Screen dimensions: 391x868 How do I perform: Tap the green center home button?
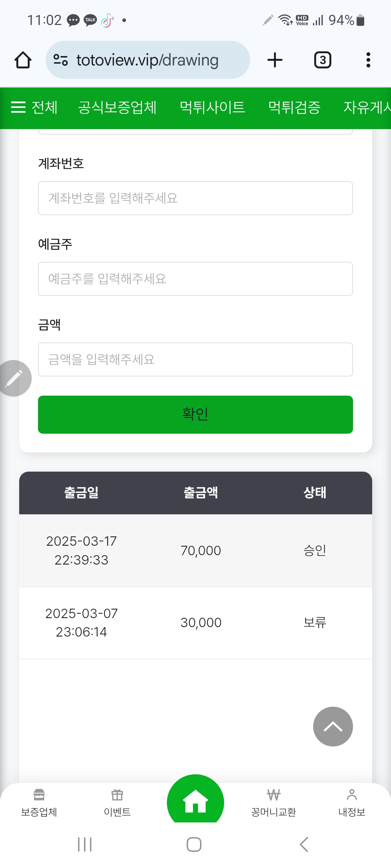[195, 801]
